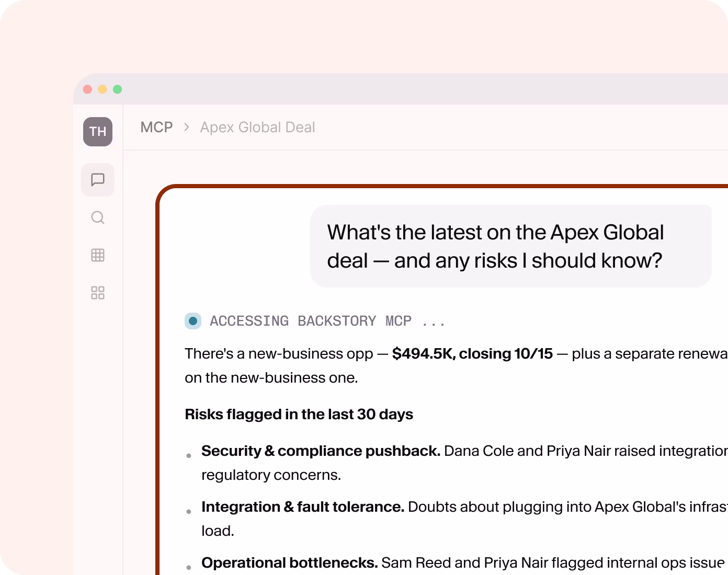Open the table grid icon in sidebar
The height and width of the screenshot is (575, 728).
pos(98,255)
